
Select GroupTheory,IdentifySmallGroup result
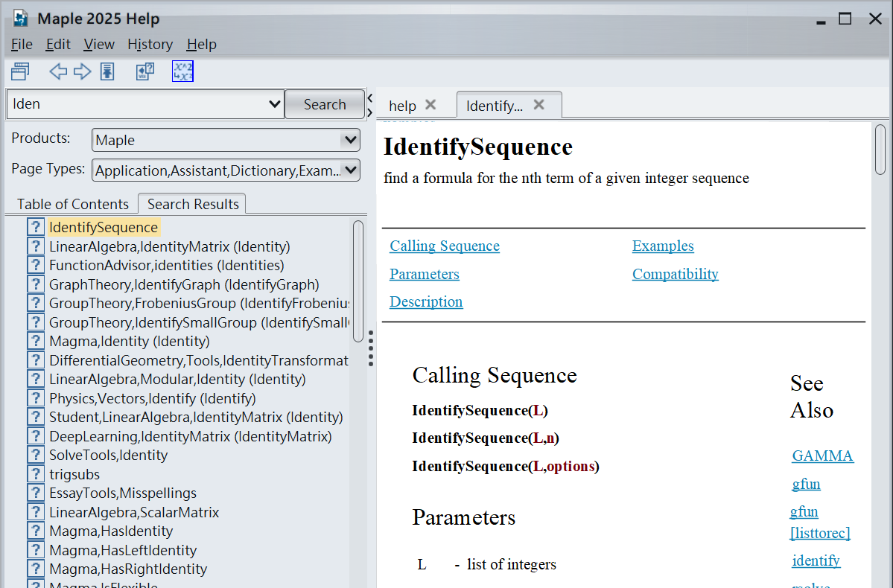click(x=199, y=323)
